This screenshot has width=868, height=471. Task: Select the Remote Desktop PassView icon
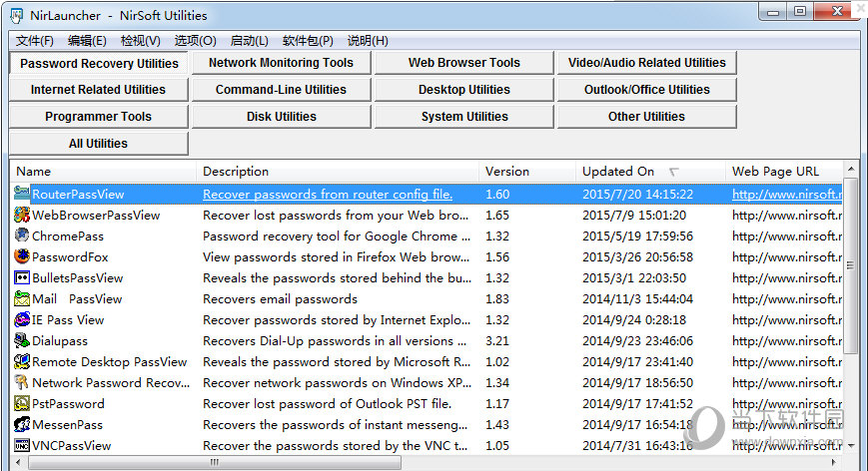22,361
